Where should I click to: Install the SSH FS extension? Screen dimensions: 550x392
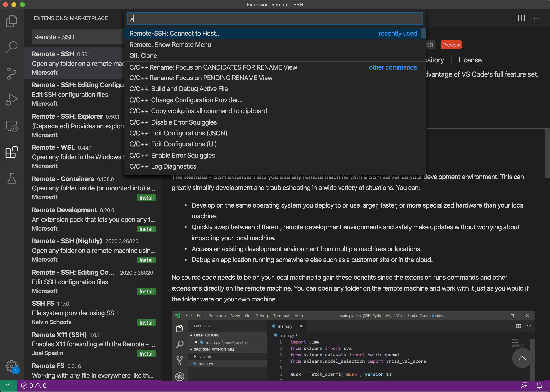tap(146, 322)
